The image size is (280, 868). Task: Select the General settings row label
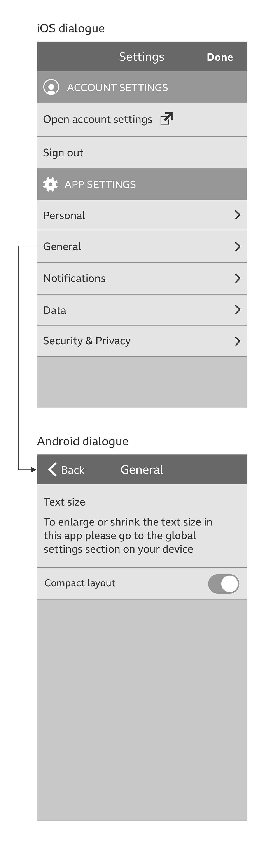click(x=62, y=247)
